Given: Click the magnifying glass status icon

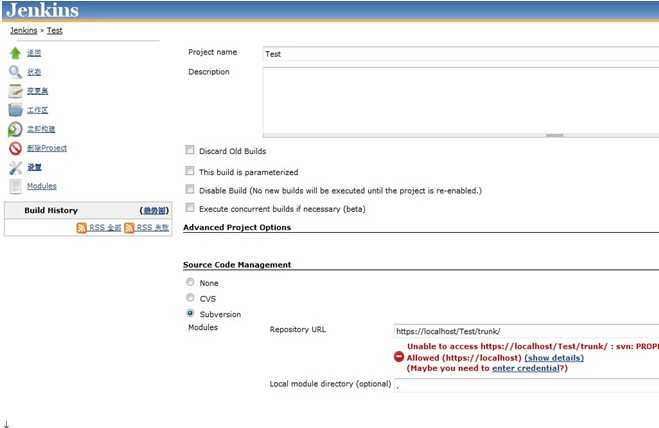Looking at the screenshot, I should (x=15, y=72).
